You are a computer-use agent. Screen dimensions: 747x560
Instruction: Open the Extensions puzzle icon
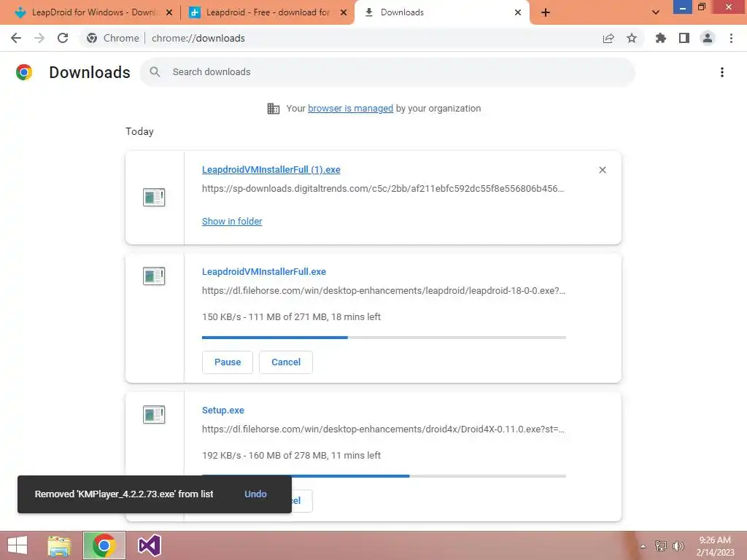pos(660,38)
